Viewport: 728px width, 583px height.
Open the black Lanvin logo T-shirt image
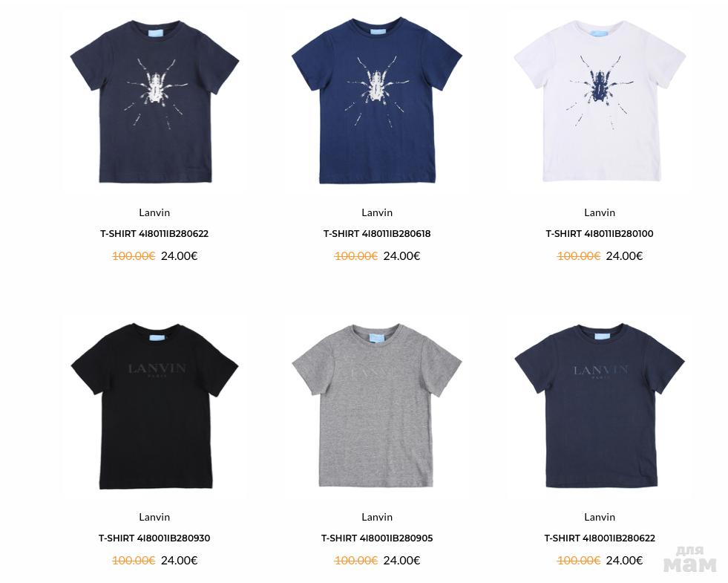[154, 406]
